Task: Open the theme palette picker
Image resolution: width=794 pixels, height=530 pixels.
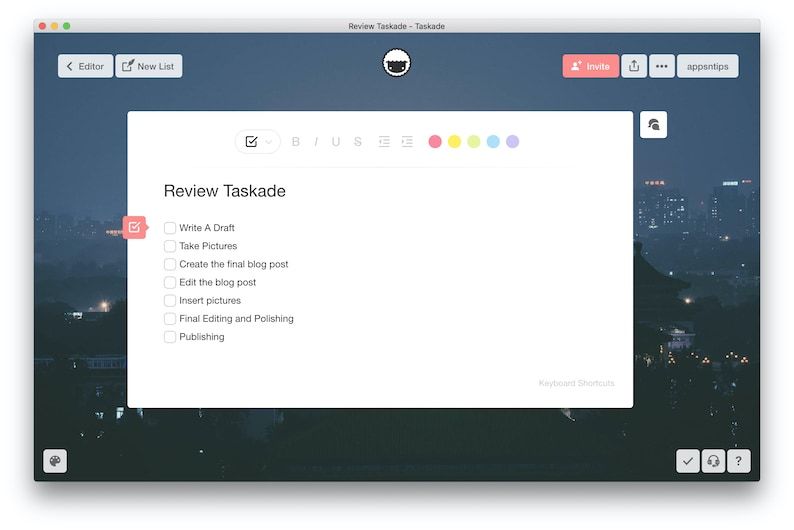Action: click(55, 461)
